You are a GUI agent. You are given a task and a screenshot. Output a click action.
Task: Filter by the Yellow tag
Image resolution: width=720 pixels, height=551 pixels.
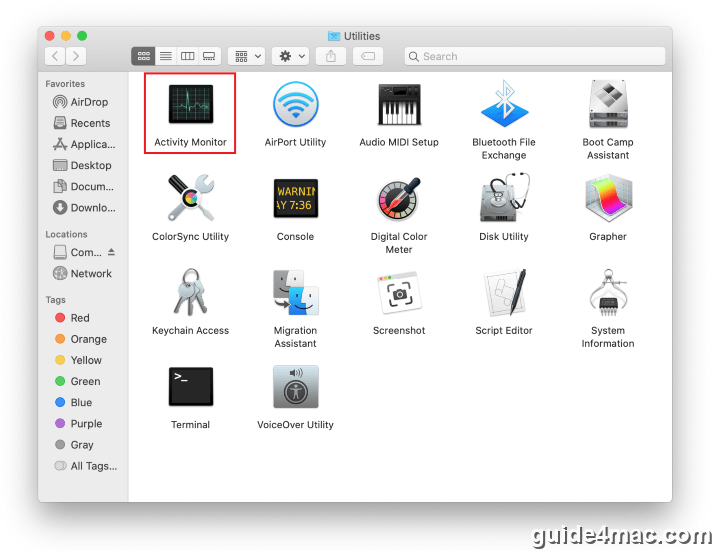click(79, 360)
